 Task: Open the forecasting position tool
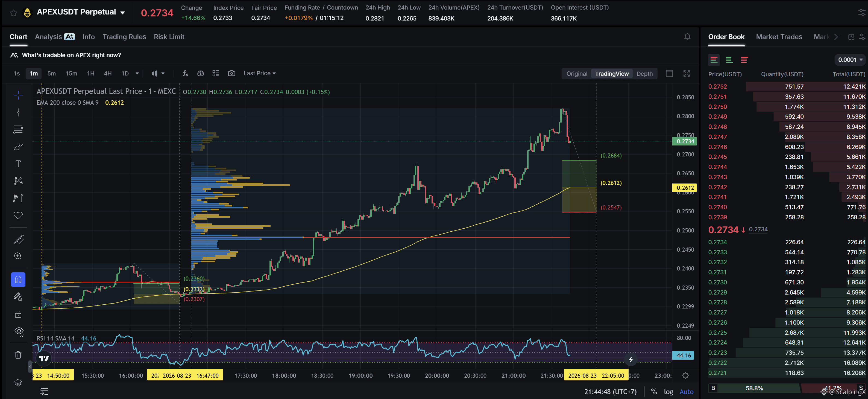[x=18, y=198]
